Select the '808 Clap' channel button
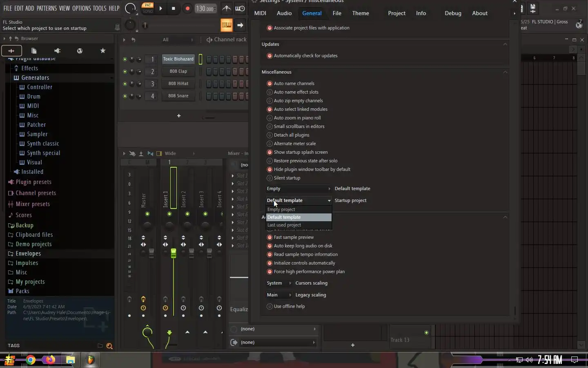 [178, 71]
